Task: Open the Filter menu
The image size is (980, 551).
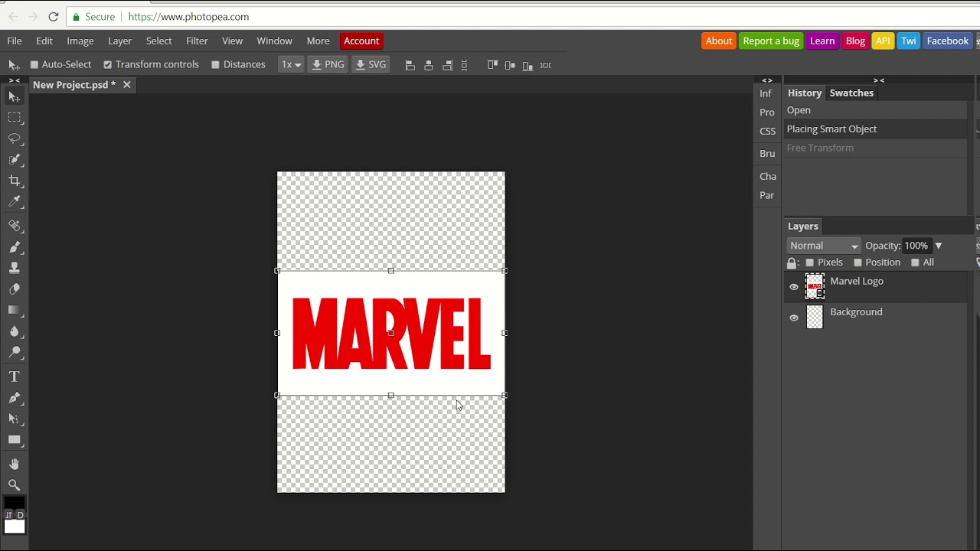Action: [197, 41]
